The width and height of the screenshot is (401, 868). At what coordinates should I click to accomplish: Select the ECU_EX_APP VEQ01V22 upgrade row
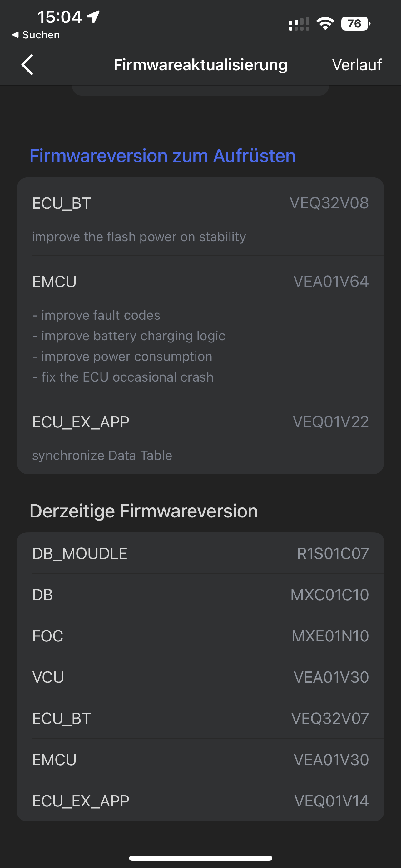pos(200,435)
